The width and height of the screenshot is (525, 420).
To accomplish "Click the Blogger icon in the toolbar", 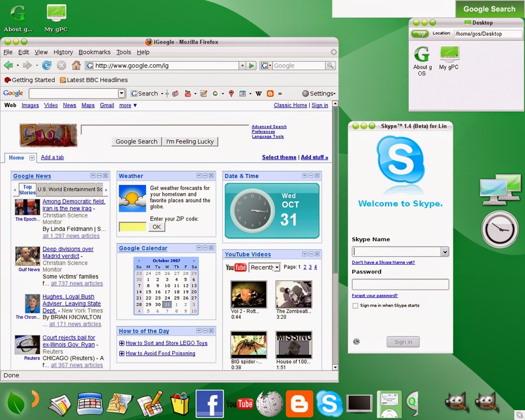I will coord(270,93).
